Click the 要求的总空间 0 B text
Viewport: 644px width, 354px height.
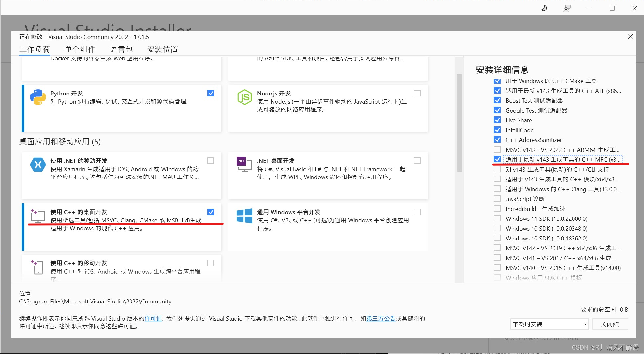(604, 309)
